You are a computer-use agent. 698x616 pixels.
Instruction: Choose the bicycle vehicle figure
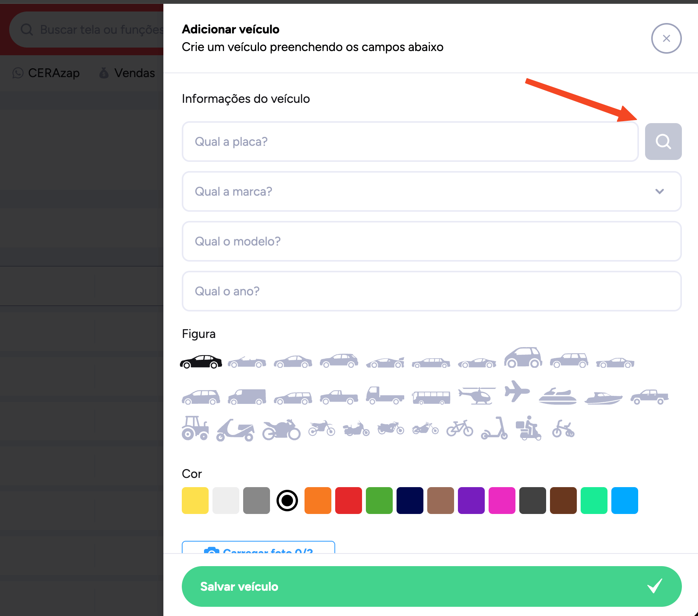point(459,428)
